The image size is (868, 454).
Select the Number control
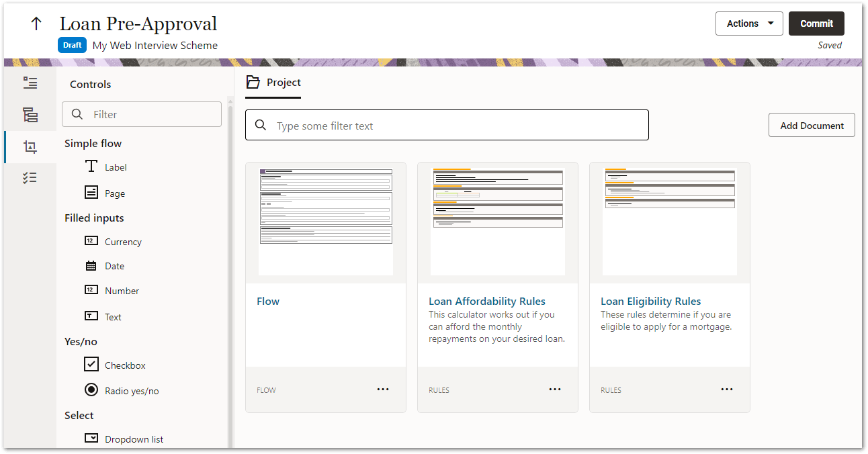click(121, 290)
